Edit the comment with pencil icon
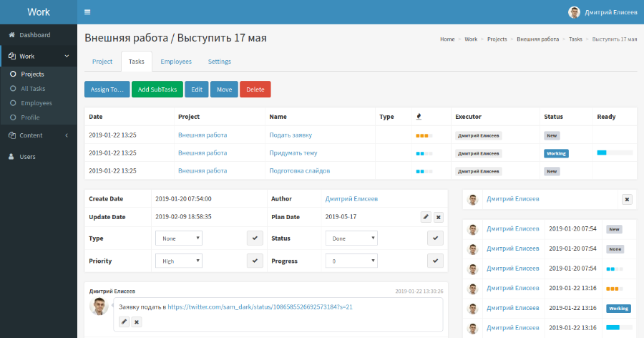This screenshot has height=338, width=644. point(124,322)
